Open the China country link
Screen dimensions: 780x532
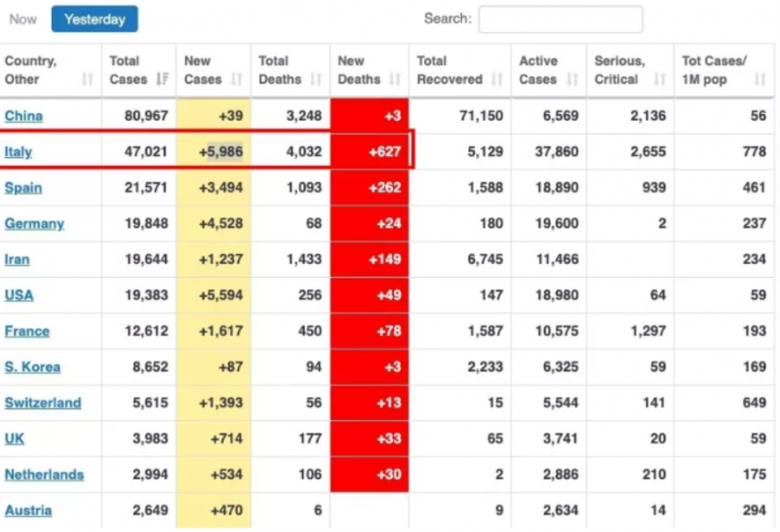23,116
